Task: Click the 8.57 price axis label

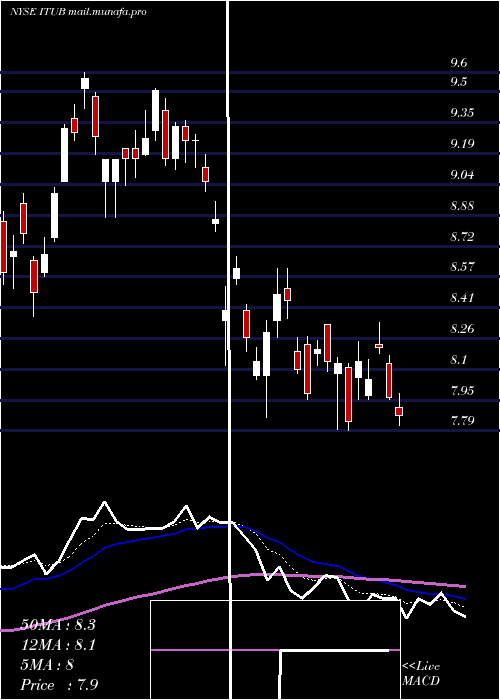Action: 462,267
